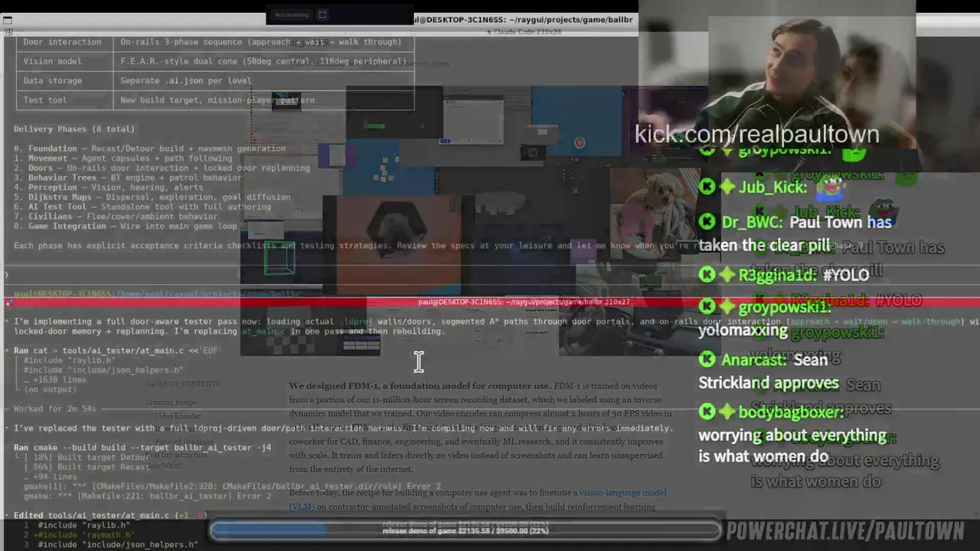Click the kick.com/realpaultown stream link text

756,134
